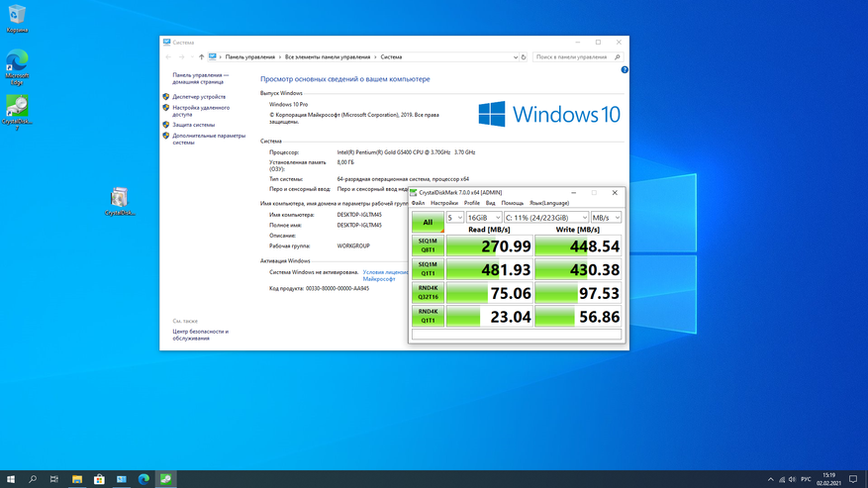Open Дополнительные параметры системы link
Image resolution: width=868 pixels, height=488 pixels.
point(208,139)
